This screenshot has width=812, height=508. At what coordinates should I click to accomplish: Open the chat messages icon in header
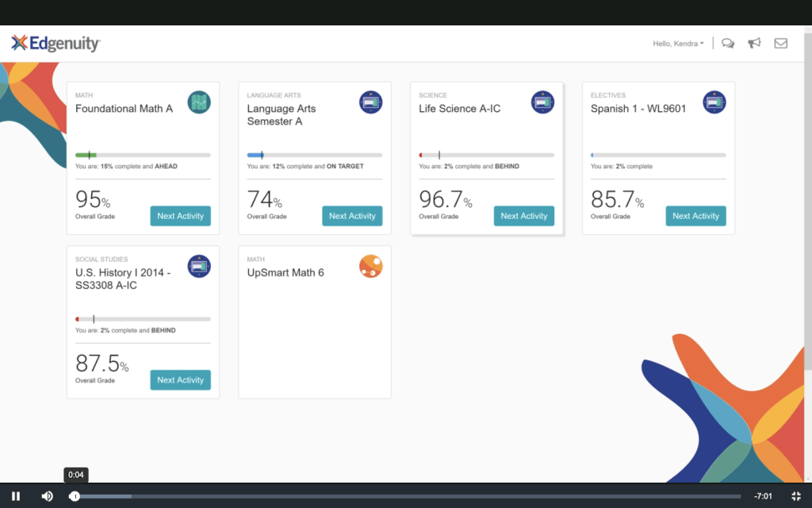tap(728, 44)
